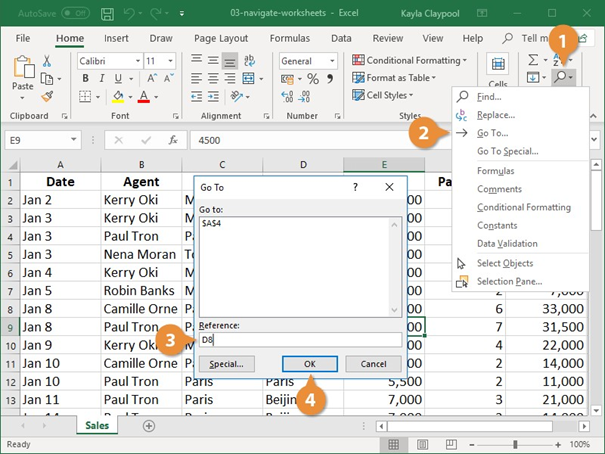Screen dimensions: 605x454
Task: Click the Save icon in title bar
Action: [x=107, y=14]
